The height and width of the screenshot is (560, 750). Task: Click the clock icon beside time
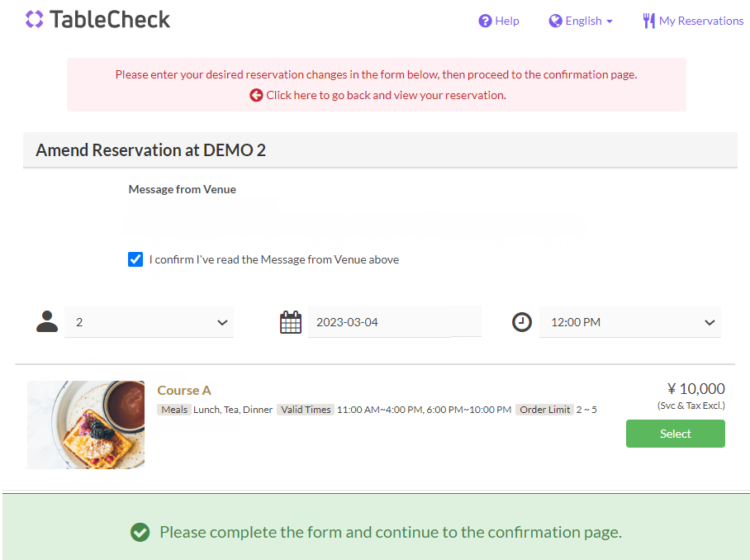click(x=522, y=322)
